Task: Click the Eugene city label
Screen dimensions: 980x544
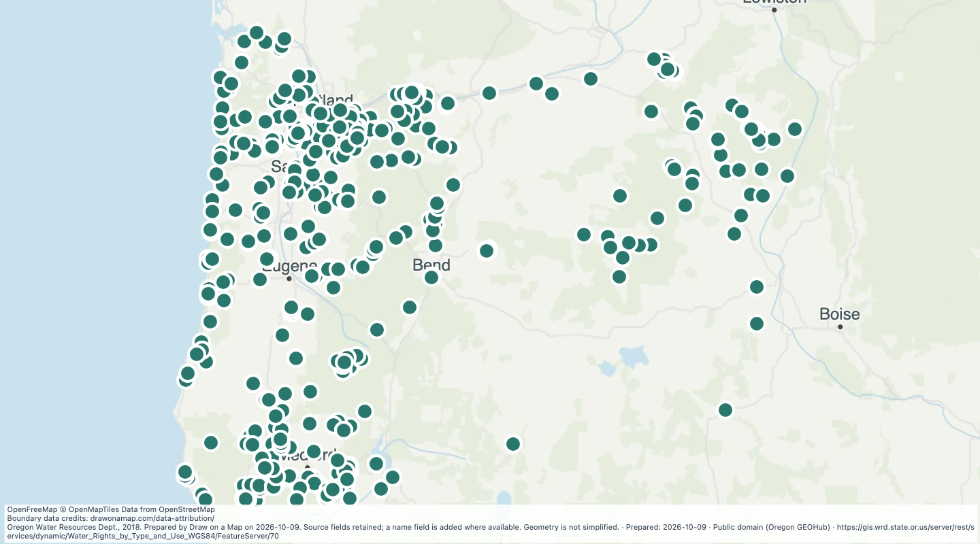Action: (x=290, y=266)
